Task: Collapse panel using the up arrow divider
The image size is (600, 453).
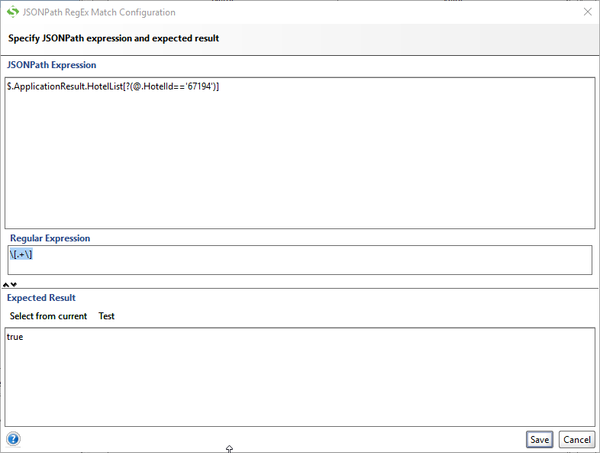Action: pos(6,285)
